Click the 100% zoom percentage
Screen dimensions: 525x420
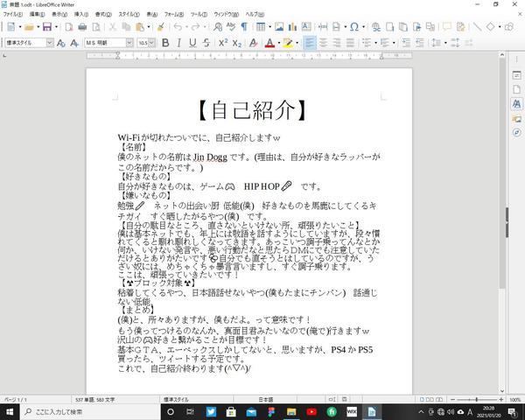[x=515, y=400]
